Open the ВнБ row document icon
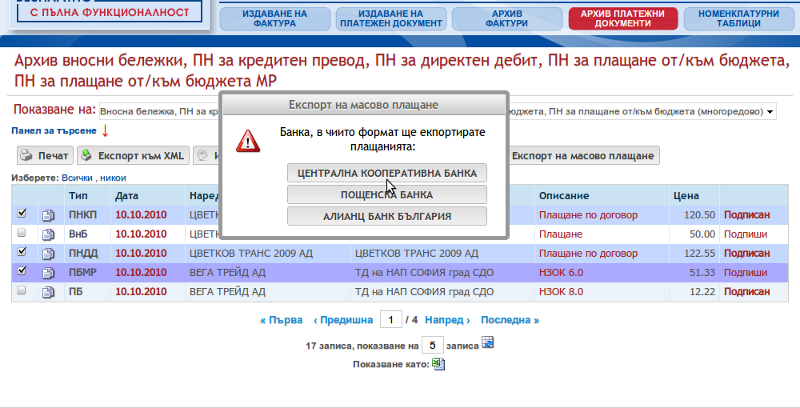This screenshot has height=408, width=800. click(x=48, y=235)
